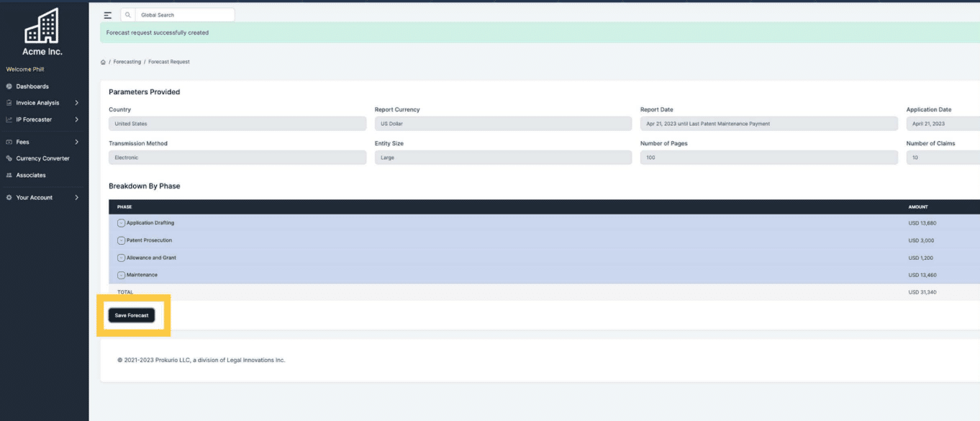
Task: Go to Forecasting breadcrumb link
Action: point(127,62)
